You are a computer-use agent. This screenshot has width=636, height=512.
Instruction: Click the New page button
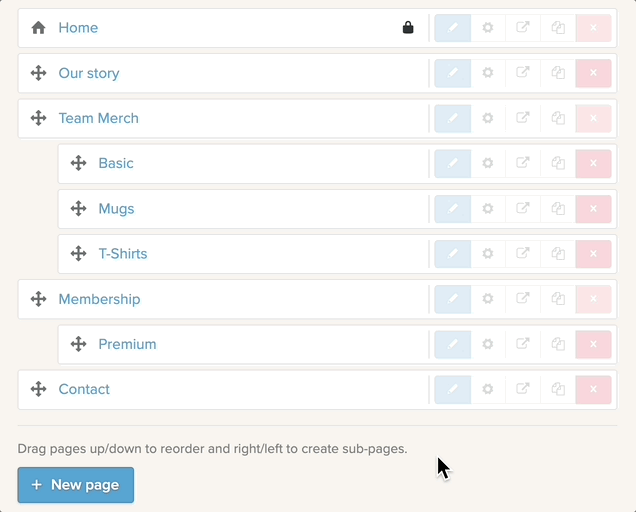(76, 485)
